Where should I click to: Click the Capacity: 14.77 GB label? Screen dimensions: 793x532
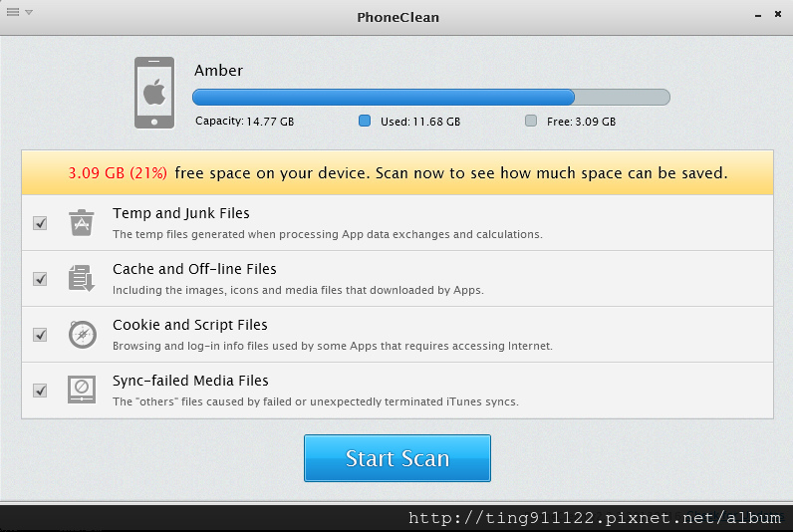[245, 122]
